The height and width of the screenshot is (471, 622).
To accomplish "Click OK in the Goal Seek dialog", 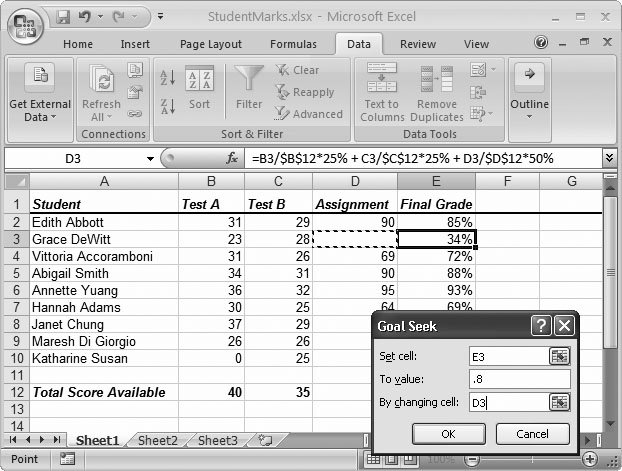I will [x=447, y=433].
